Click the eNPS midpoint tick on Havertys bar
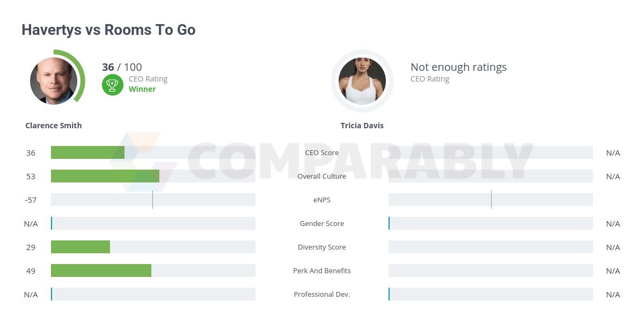The height and width of the screenshot is (322, 644). tap(153, 200)
